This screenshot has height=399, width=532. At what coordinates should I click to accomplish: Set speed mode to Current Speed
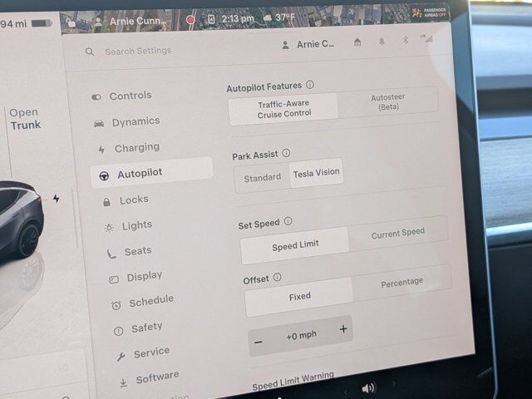coord(397,234)
